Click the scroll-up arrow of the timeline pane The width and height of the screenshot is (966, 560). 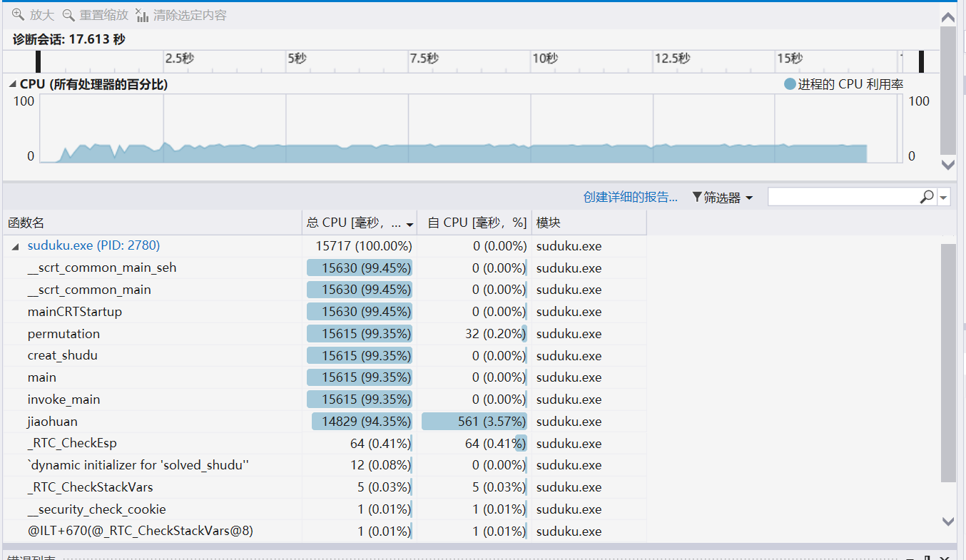[x=948, y=18]
